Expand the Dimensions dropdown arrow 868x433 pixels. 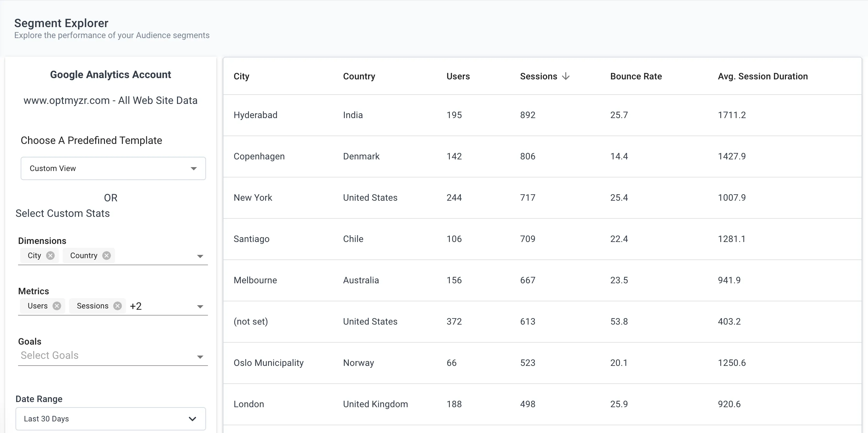click(x=200, y=256)
